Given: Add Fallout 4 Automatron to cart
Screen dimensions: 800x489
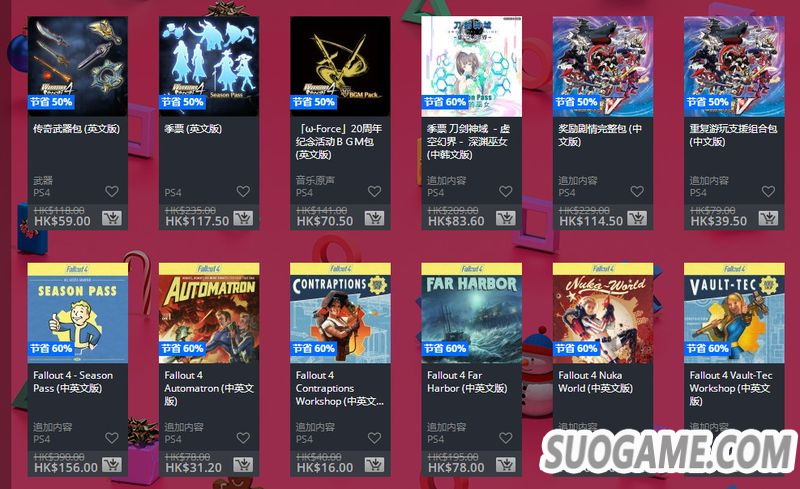Looking at the screenshot, I should 243,465.
